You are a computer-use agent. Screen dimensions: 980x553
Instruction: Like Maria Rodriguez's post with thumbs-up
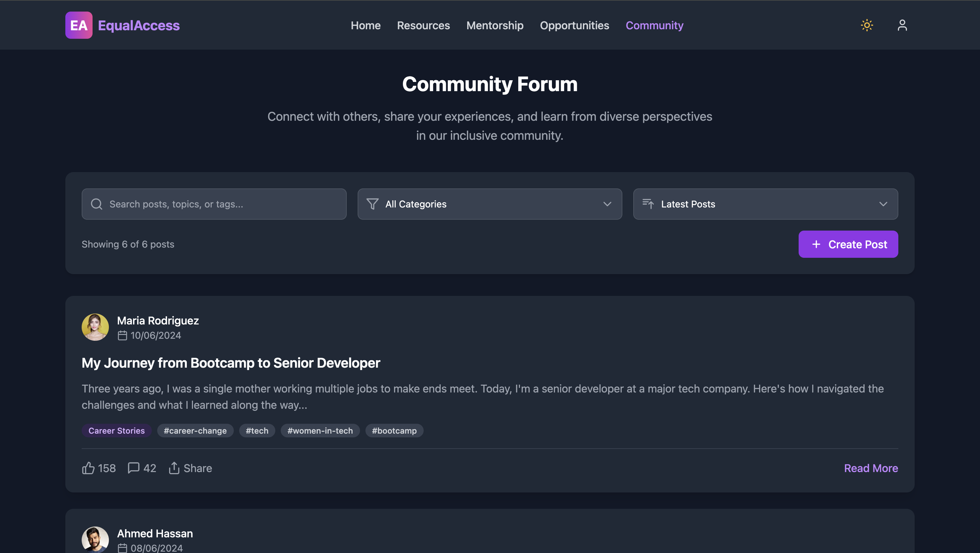[x=88, y=468]
